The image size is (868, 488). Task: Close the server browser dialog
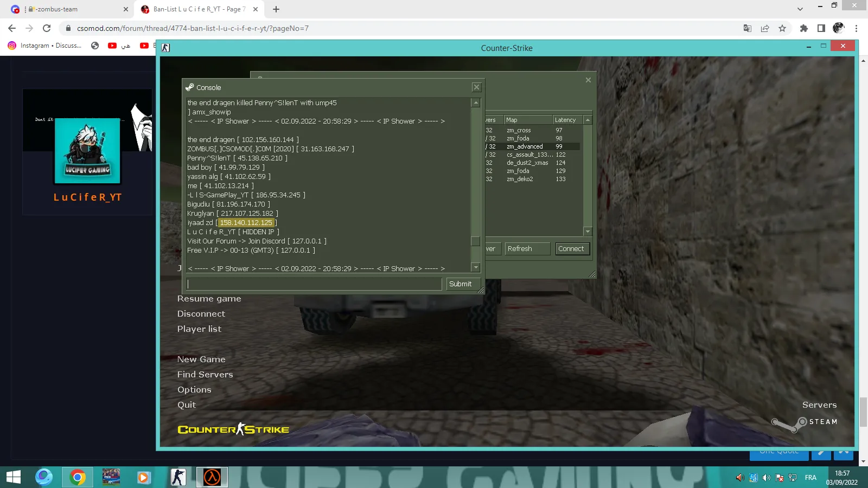point(588,80)
